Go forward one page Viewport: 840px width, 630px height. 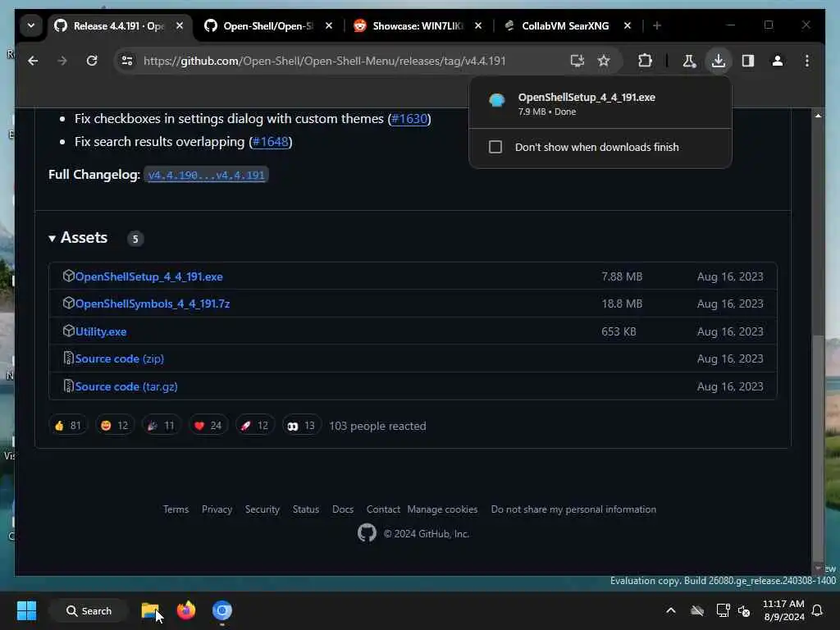click(x=62, y=61)
